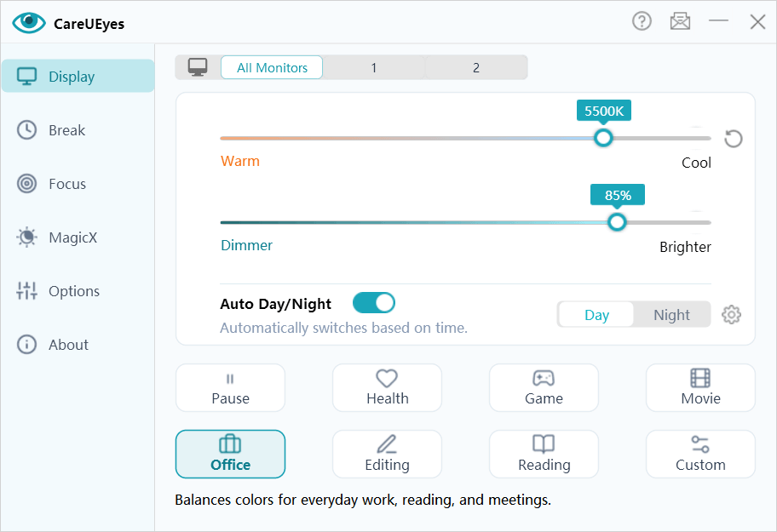Viewport: 777px width, 532px height.
Task: Click the CareUEyes eye logo
Action: click(29, 22)
